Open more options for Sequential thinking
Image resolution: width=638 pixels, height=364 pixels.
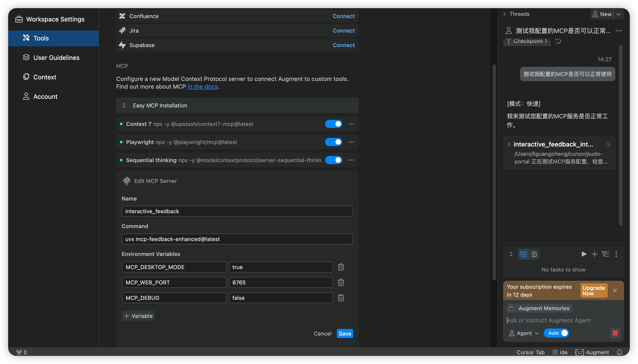pos(351,160)
